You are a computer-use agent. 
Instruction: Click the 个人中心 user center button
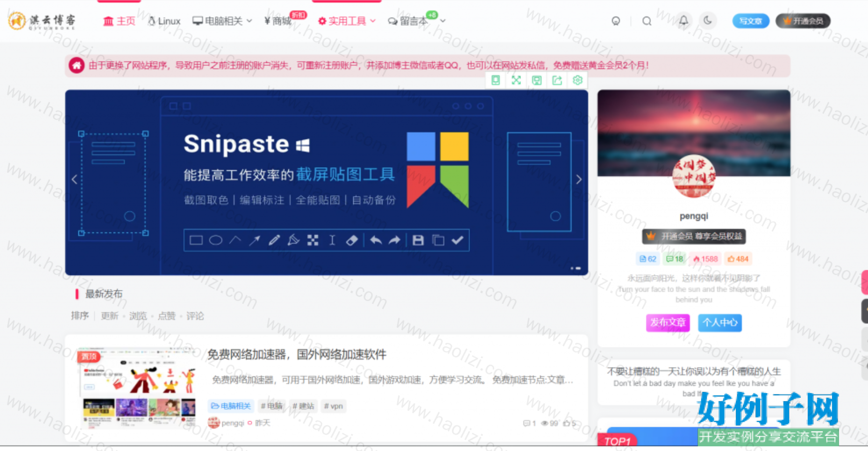pyautogui.click(x=720, y=323)
